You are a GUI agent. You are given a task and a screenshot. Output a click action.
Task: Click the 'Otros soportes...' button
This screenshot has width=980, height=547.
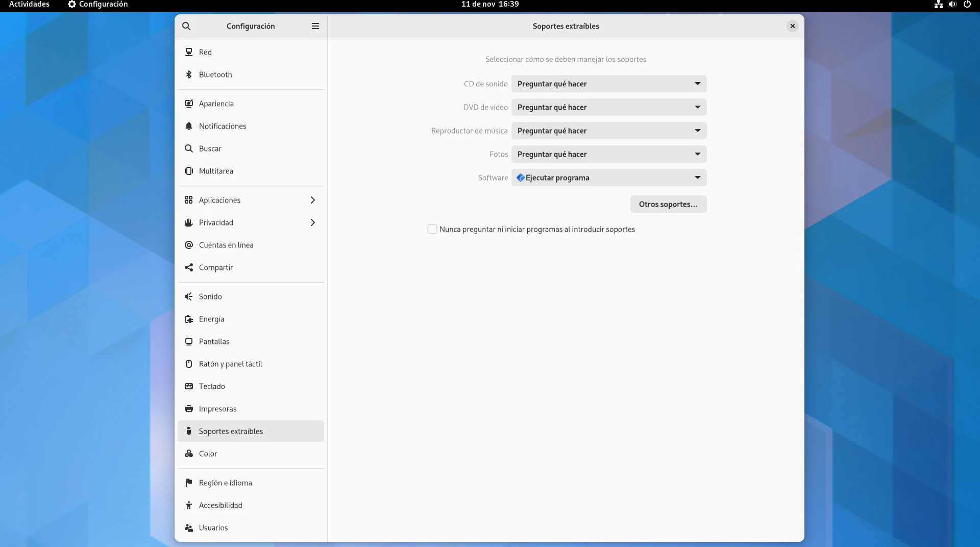[668, 204]
